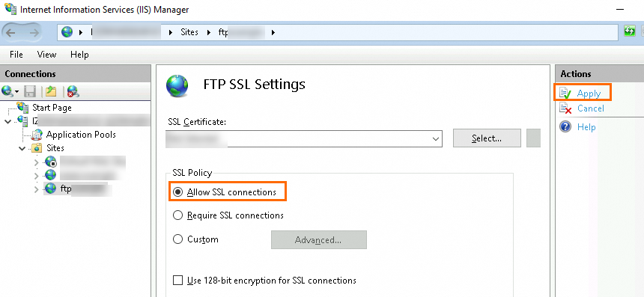Screen dimensions: 644x297
Task: Click the Help question mark icon
Action: pos(565,126)
